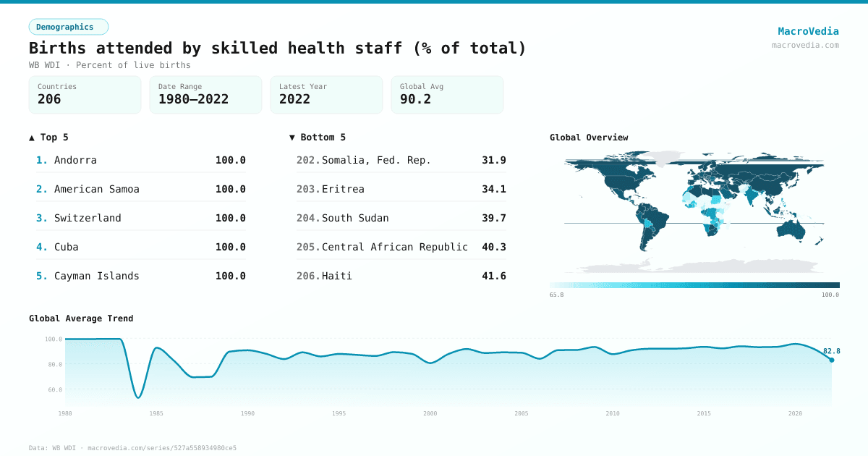Click the down-arrow beside Bottom 5
This screenshot has height=456, width=868.
(x=292, y=137)
